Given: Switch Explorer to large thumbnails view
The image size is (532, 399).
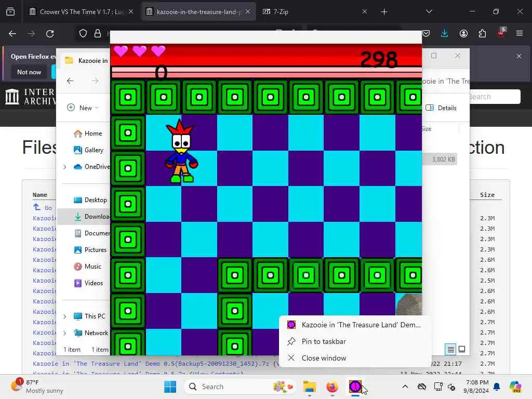Looking at the screenshot, I should [462, 349].
